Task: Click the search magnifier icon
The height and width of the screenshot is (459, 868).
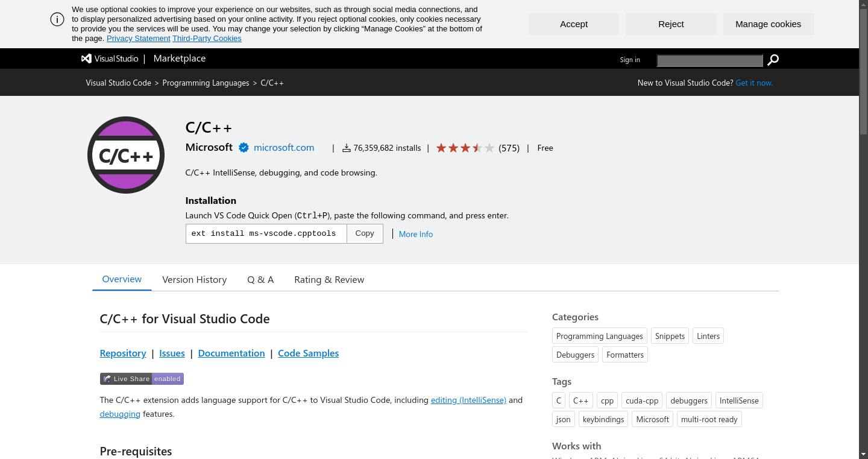Action: pos(773,60)
